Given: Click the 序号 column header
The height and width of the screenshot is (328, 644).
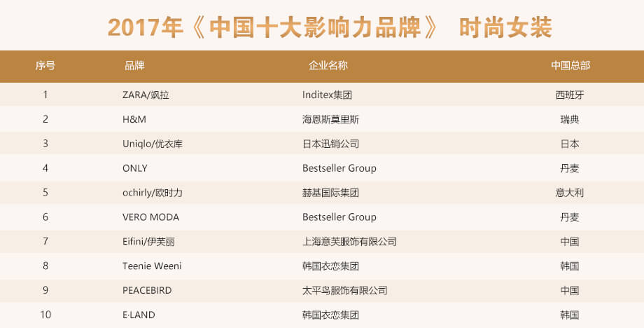Looking at the screenshot, I should coord(45,65).
